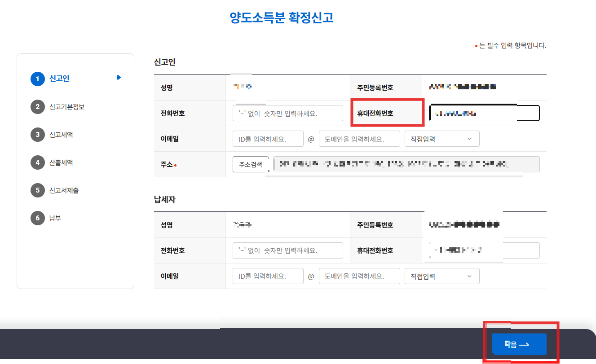
Task: Jump to step 6 circle icon 납부
Action: coord(38,218)
